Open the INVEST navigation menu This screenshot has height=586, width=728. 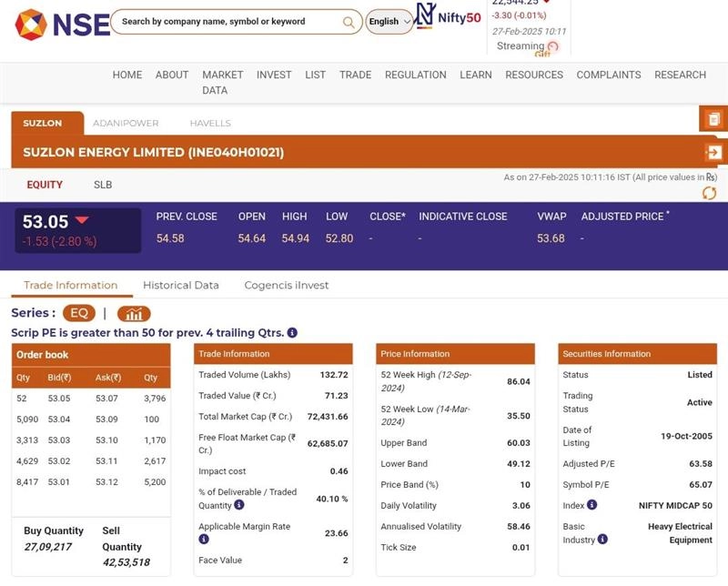point(274,75)
